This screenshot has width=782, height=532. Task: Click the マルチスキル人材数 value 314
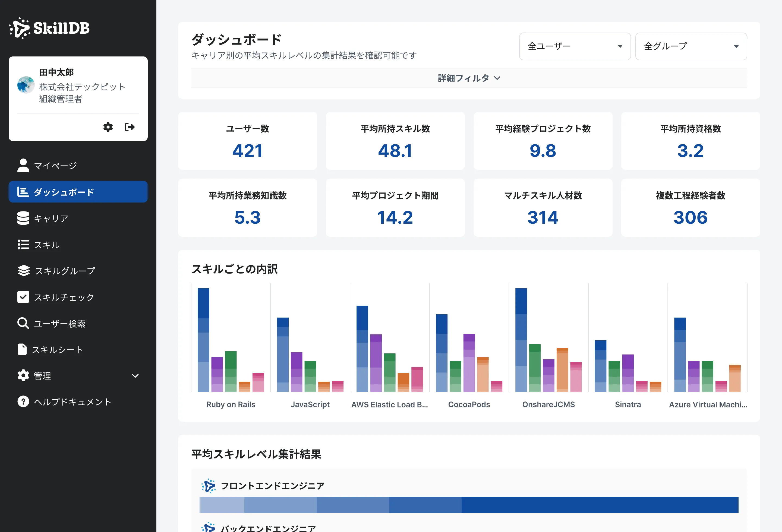pos(543,218)
